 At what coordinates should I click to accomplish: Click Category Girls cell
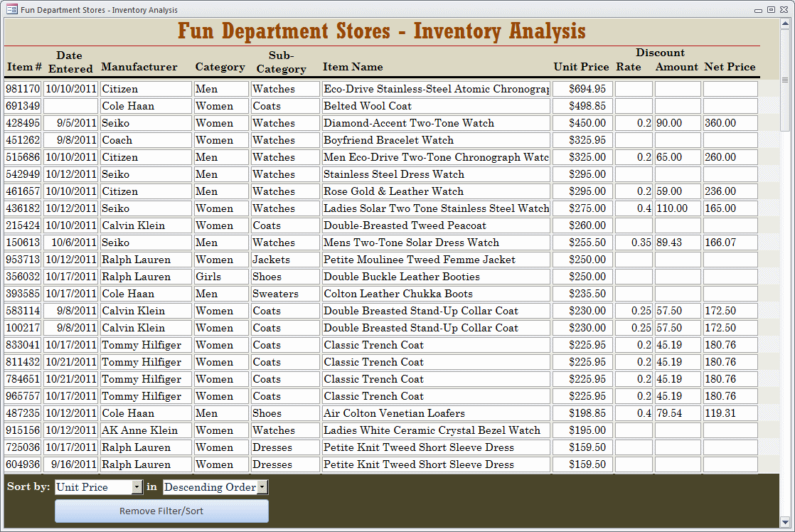tap(221, 277)
